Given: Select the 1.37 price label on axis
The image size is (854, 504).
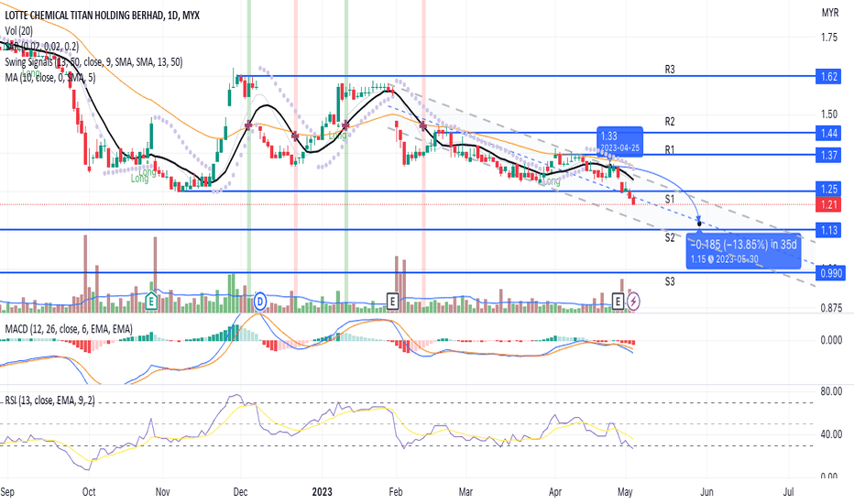Looking at the screenshot, I should 828,155.
